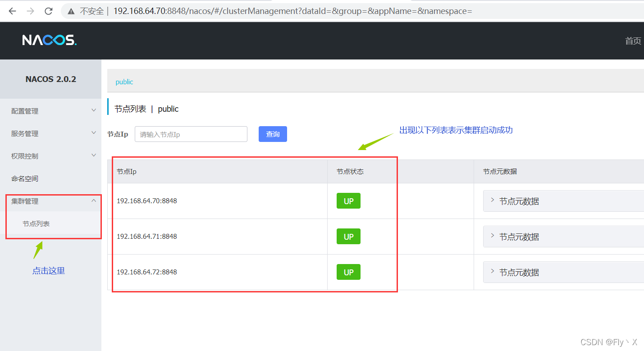Focus the 节点Ip search input field

tap(191, 134)
